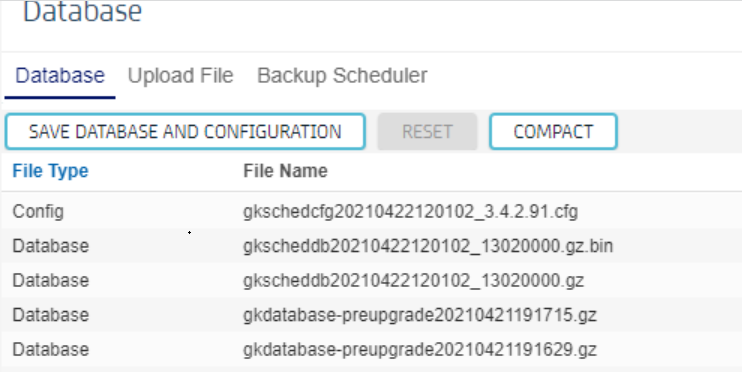Click Database type cell for preupgrade 191715 row

point(51,315)
